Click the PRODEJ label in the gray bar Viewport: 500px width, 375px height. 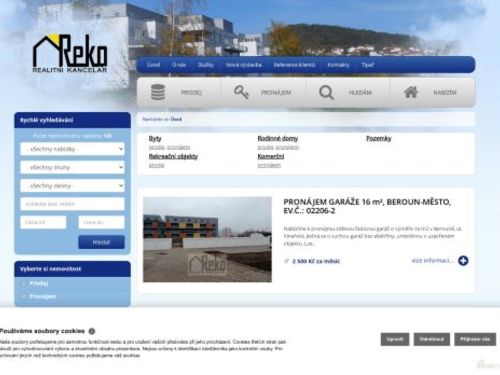(x=191, y=93)
